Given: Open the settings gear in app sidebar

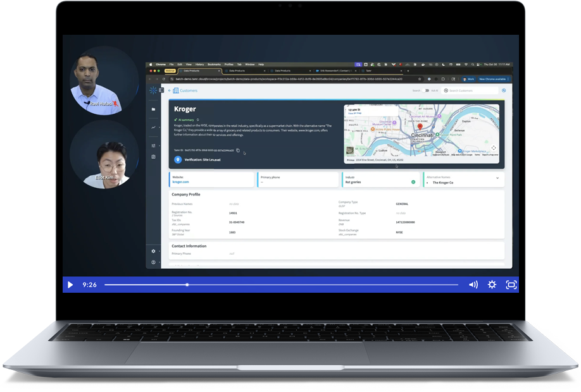Looking at the screenshot, I should (x=153, y=251).
